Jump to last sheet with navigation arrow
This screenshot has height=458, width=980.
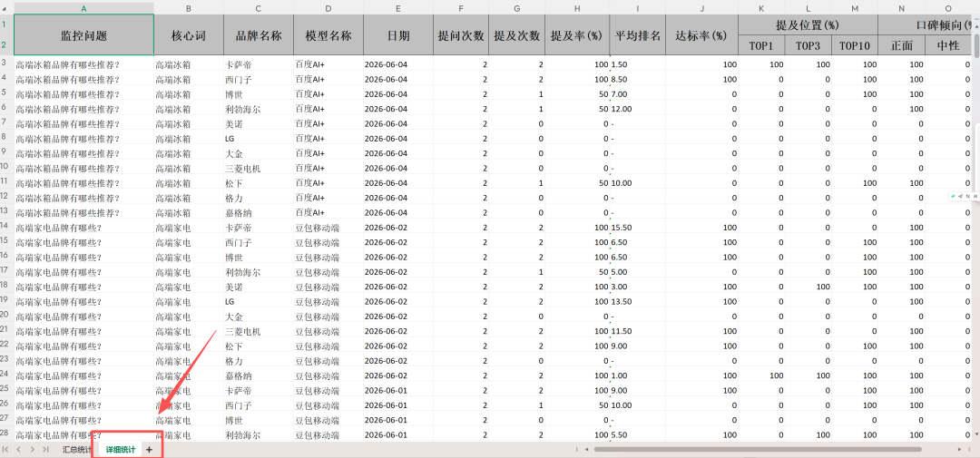[45, 449]
